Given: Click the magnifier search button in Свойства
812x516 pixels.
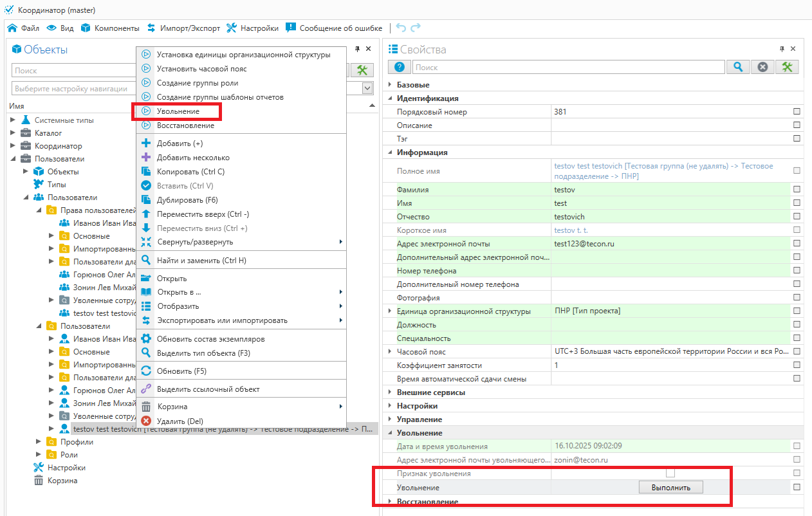Looking at the screenshot, I should (738, 67).
